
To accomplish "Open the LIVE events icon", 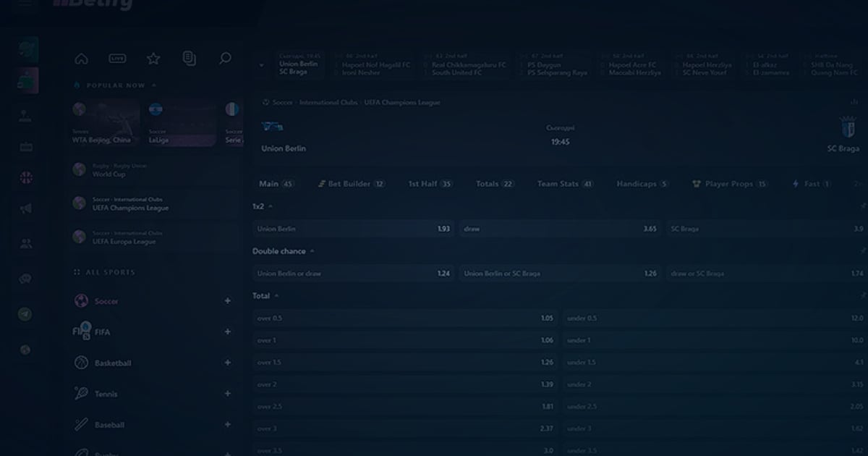I will pos(117,59).
